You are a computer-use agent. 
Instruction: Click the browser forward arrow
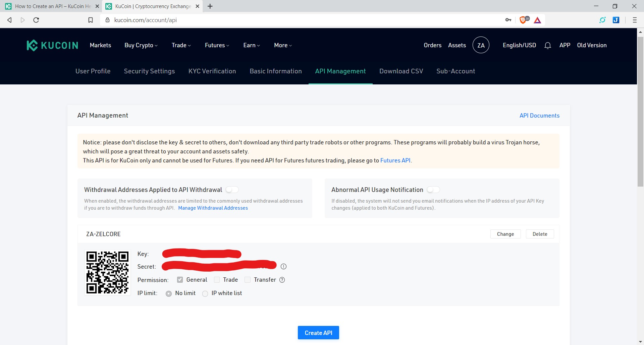point(22,20)
